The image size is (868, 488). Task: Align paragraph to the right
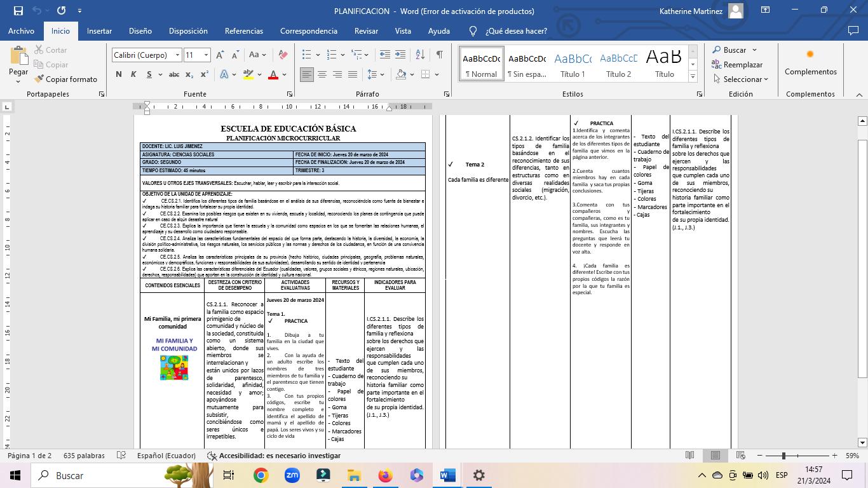click(337, 74)
